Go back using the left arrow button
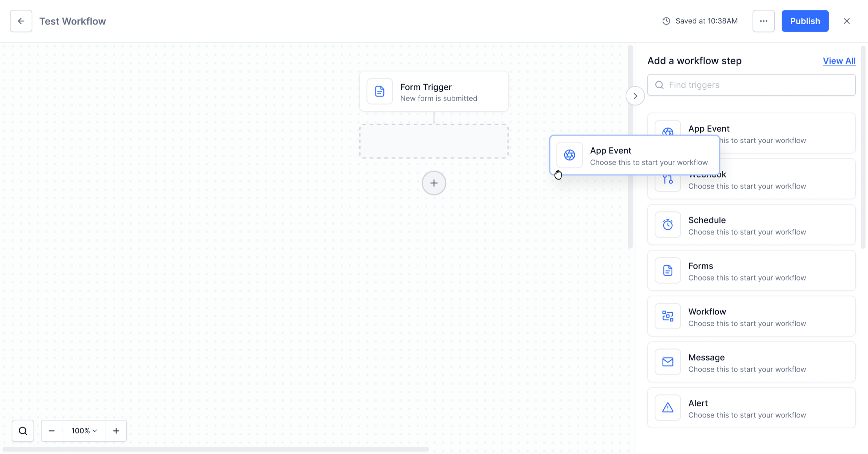This screenshot has width=868, height=454. tap(21, 21)
